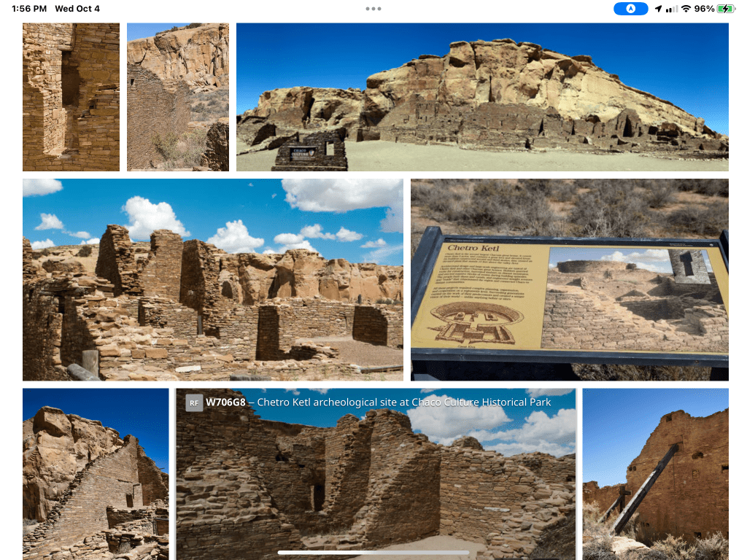Image resolution: width=747 pixels, height=560 pixels.
Task: Tap the cellular signal bars icon
Action: (672, 9)
